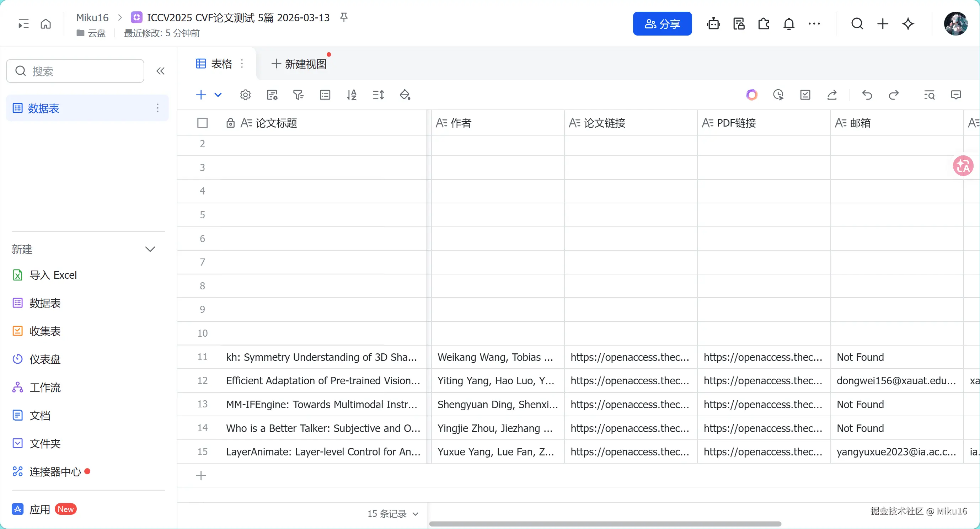
Task: Open the robot automation icon
Action: click(x=713, y=24)
